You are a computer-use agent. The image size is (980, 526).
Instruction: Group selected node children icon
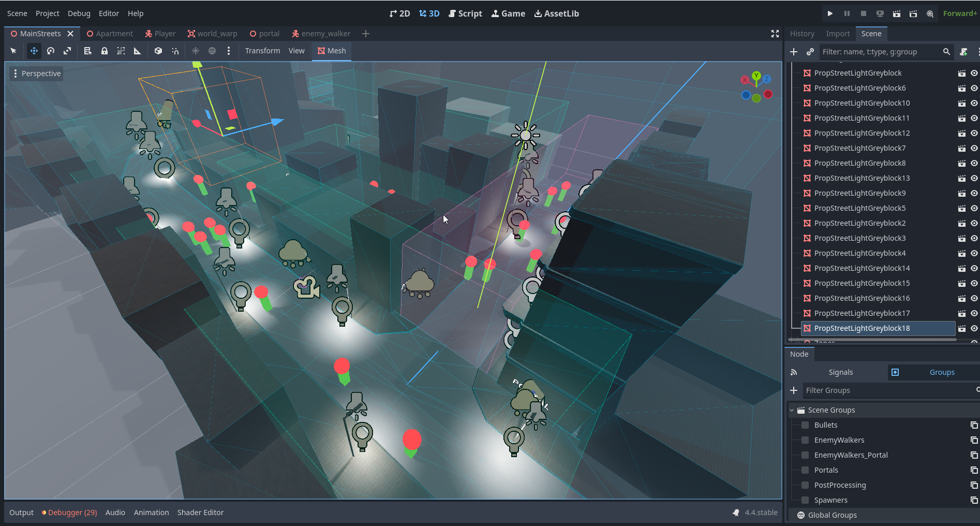pos(121,51)
